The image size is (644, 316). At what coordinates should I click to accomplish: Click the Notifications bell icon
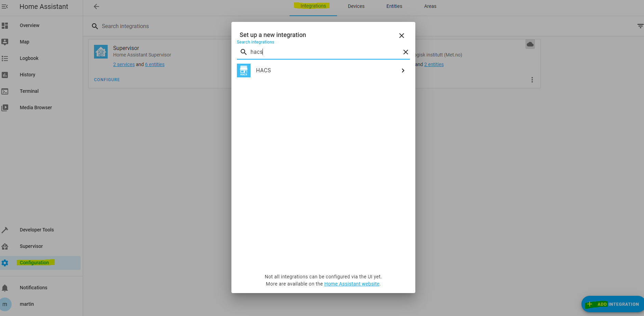pos(5,288)
